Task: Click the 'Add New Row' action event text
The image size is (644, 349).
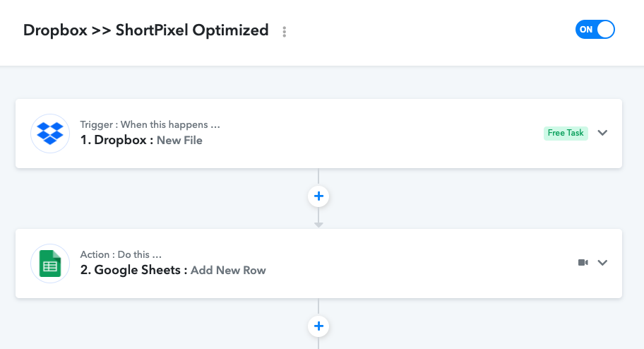Action: 228,271
